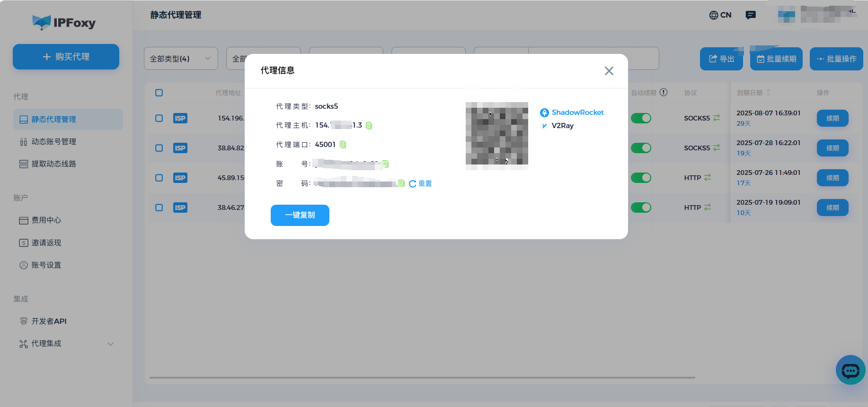Toggle auto-renew for 2025-08-07 row
Image resolution: width=868 pixels, height=407 pixels.
(x=641, y=118)
